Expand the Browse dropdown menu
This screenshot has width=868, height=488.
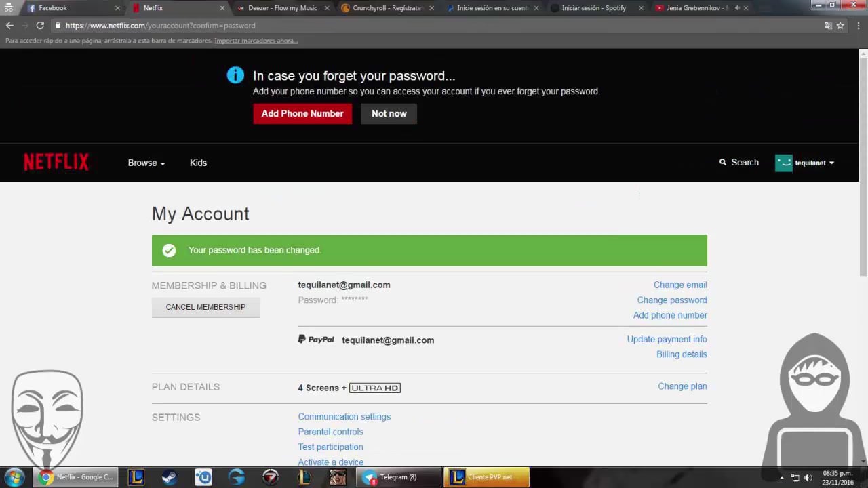click(146, 163)
